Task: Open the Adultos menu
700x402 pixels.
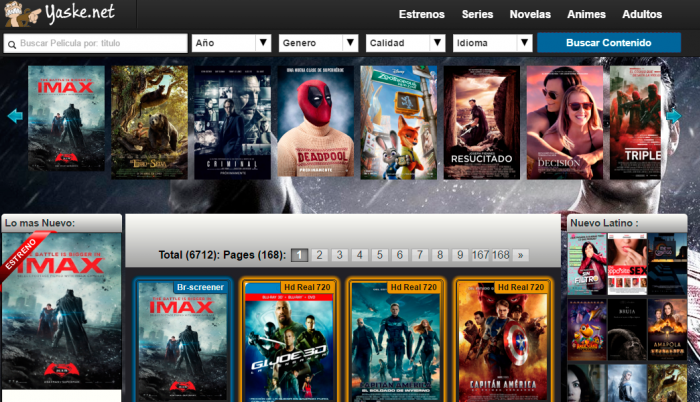Action: 642,14
